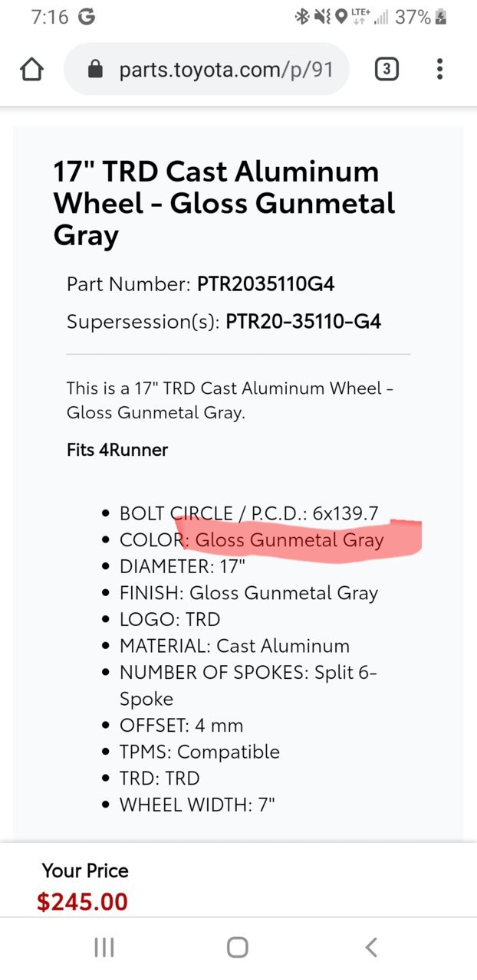
Task: Tap the Android back navigation arrow
Action: [371, 948]
